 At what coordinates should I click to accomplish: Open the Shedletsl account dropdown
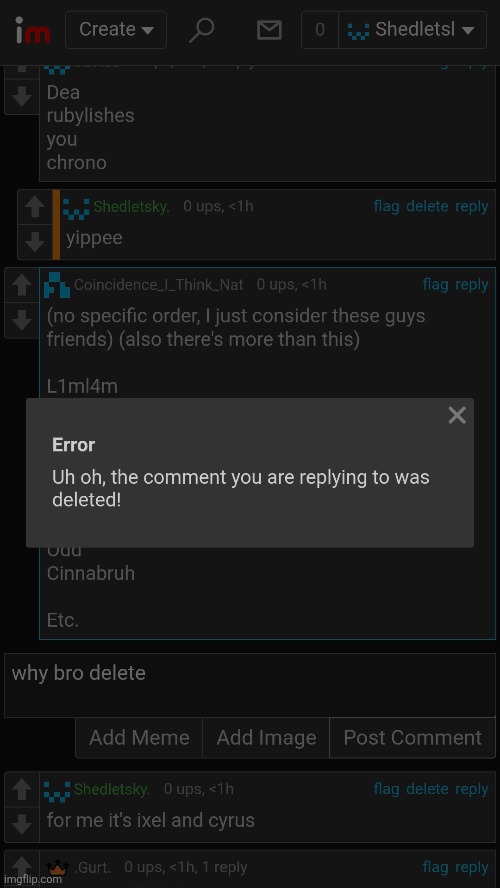412,29
